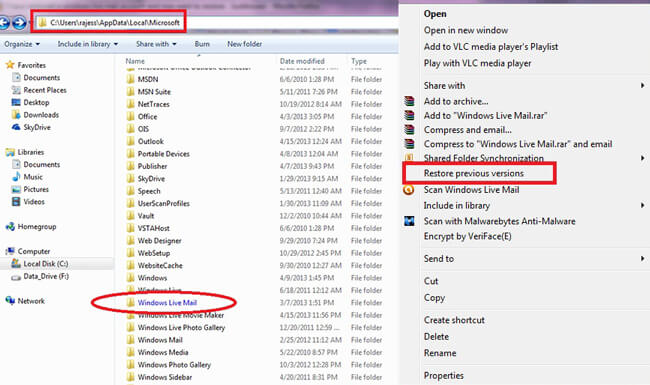650x385 pixels.
Task: Select the Windows Photo Gallery folder
Action: click(174, 365)
